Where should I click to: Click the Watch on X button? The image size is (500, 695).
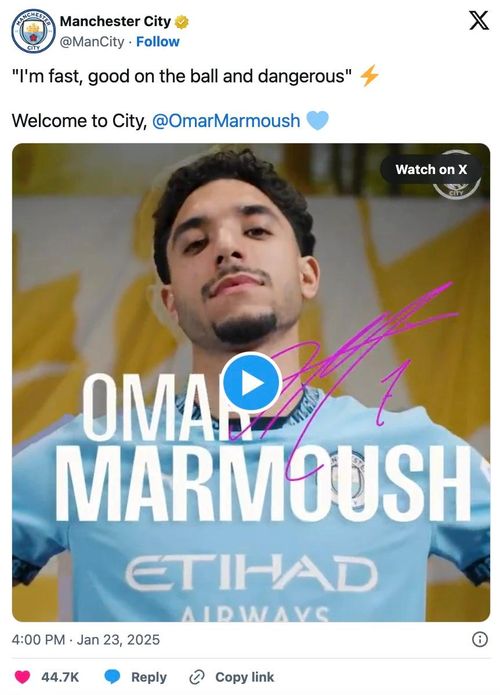pyautogui.click(x=431, y=169)
